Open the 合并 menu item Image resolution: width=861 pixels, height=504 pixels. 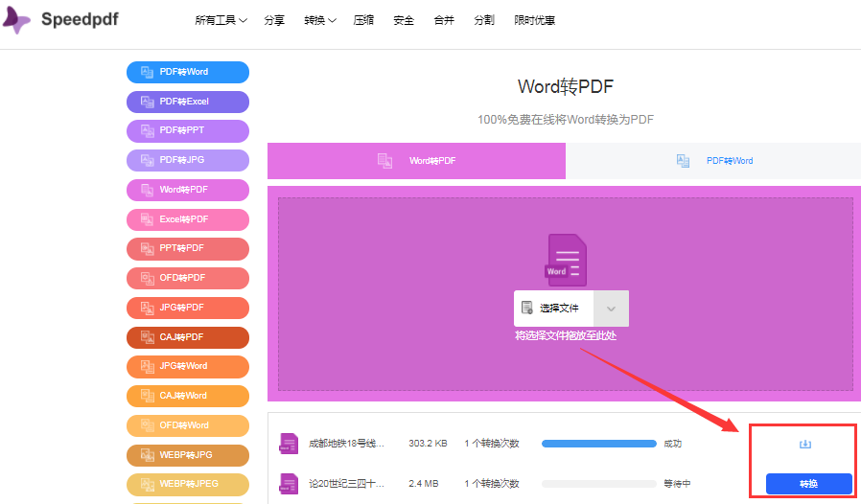444,20
